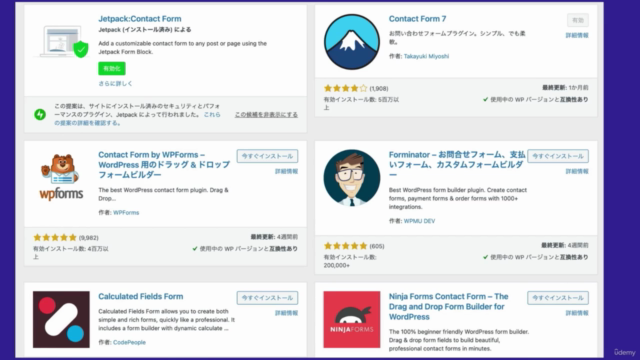Viewport: 640px width, 360px height.
Task: Click the green Jetpack lightning bolt icon
Action: 40,114
